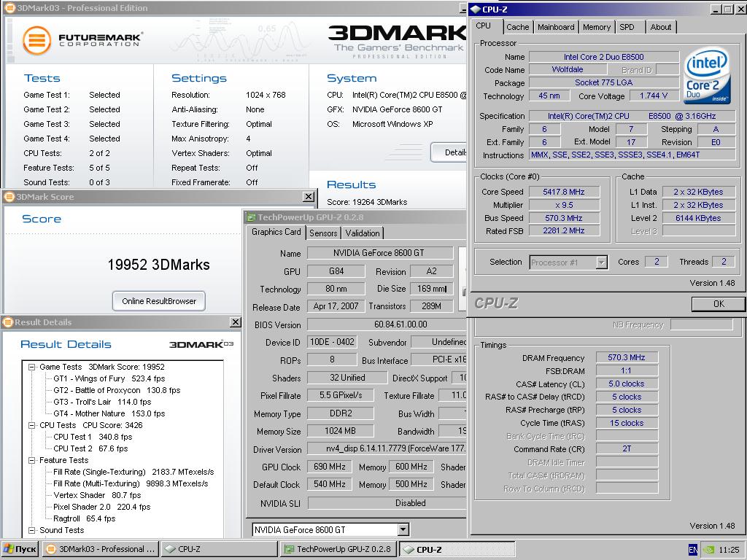The height and width of the screenshot is (560, 747).
Task: Close the 3DMark Score window
Action: pos(309,197)
